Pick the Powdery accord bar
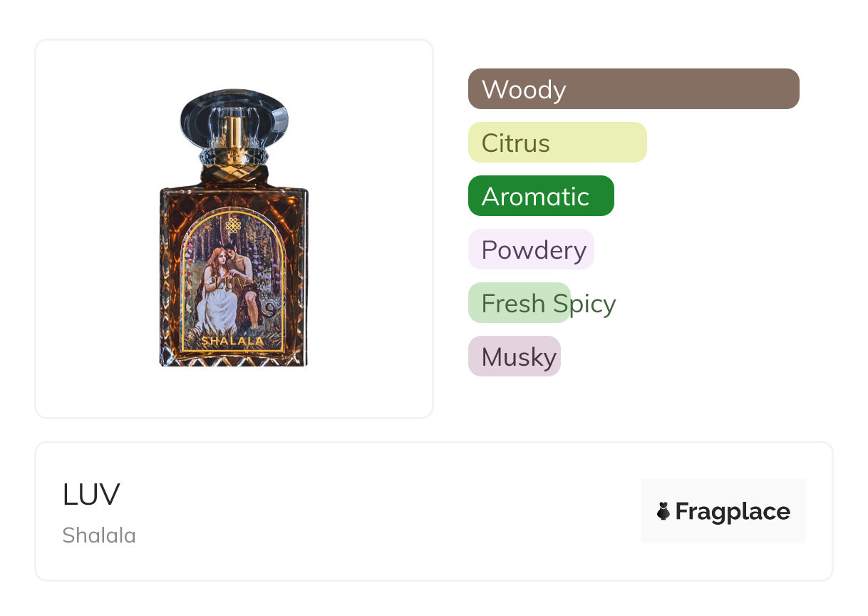This screenshot has width=868, height=616. [x=531, y=250]
